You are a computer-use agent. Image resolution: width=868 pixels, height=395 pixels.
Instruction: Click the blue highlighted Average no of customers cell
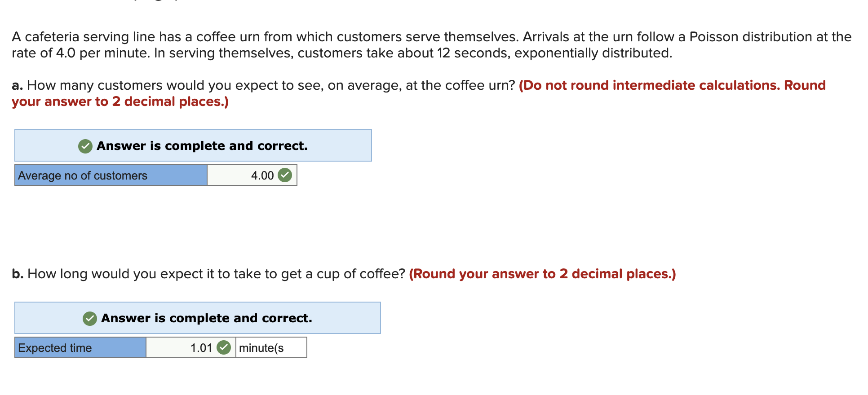pos(110,176)
